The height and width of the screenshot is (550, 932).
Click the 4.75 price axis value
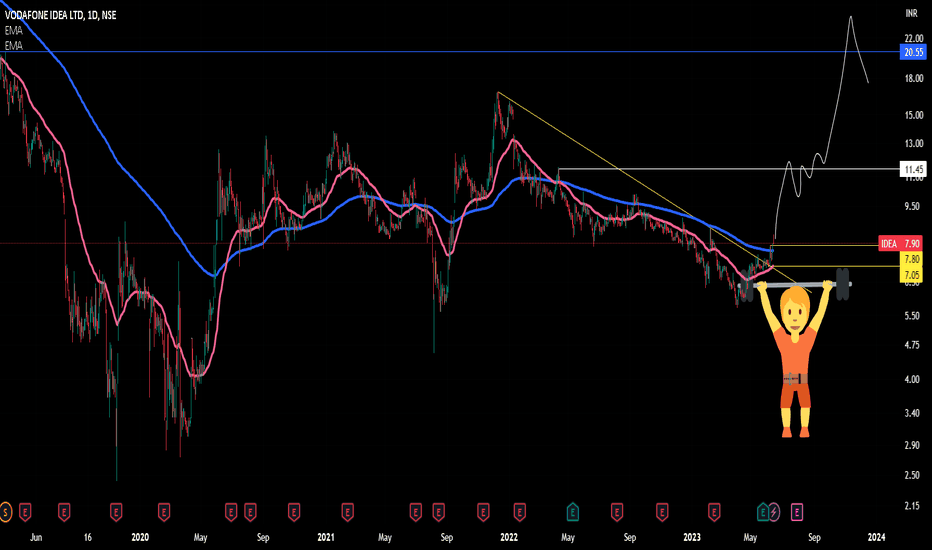912,345
